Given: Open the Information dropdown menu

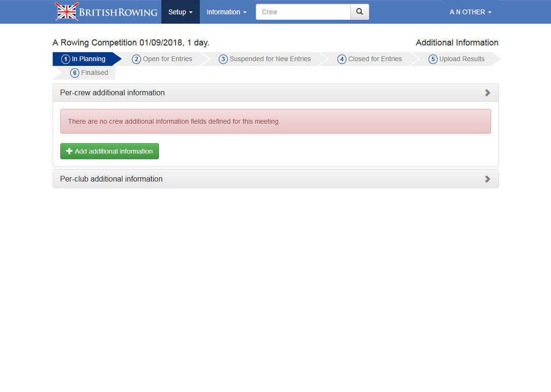Looking at the screenshot, I should pos(226,12).
